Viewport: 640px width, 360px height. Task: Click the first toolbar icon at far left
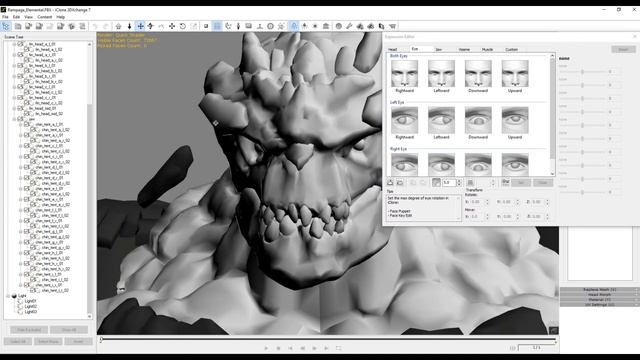6,26
